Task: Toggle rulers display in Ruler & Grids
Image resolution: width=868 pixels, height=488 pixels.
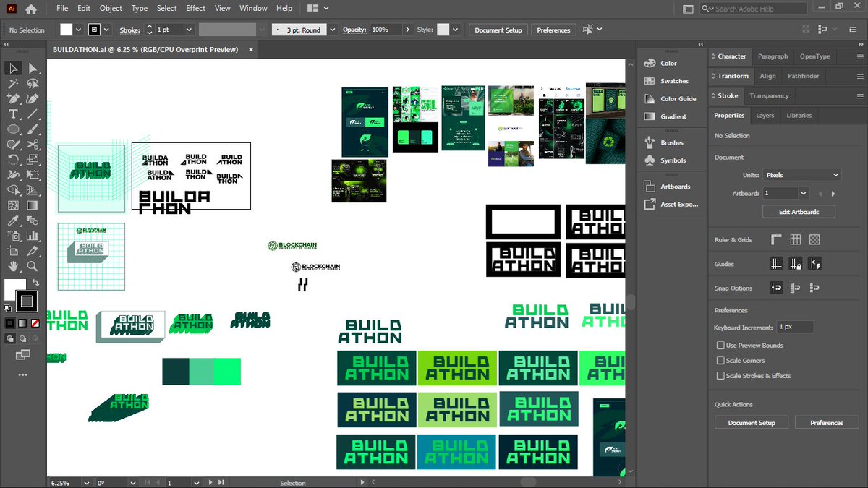Action: (x=776, y=240)
